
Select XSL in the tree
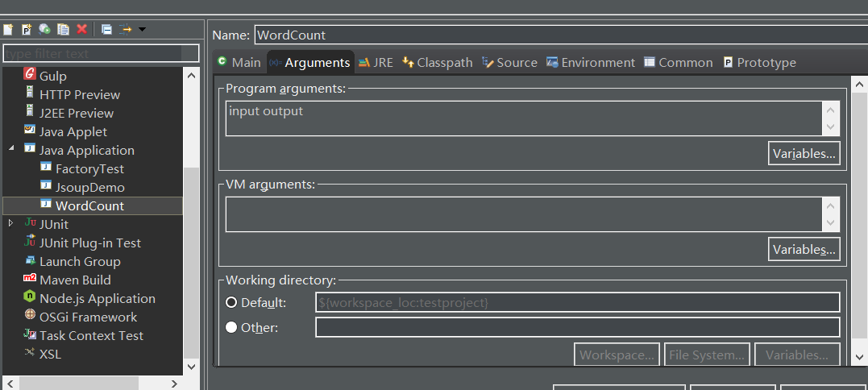coord(51,354)
